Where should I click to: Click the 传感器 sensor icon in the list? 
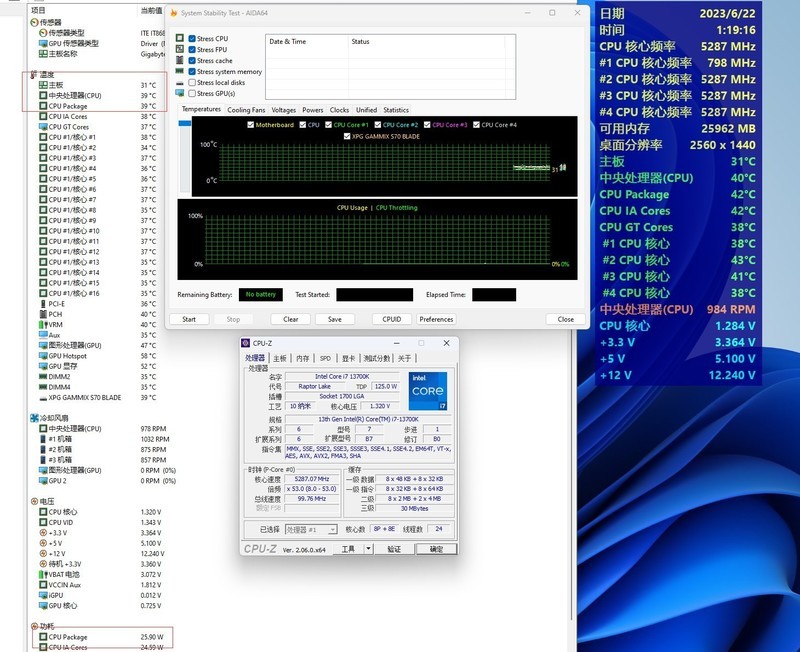click(35, 22)
